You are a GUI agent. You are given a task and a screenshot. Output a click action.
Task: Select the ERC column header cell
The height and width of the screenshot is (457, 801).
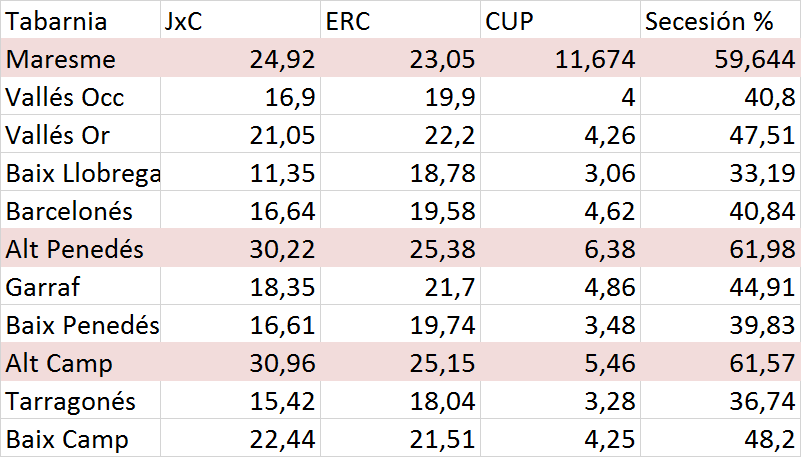tap(400, 21)
